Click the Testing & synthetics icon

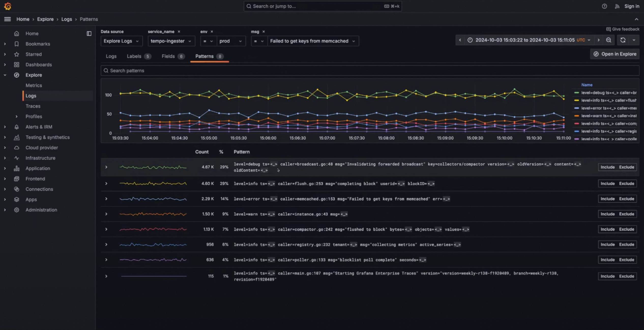pyautogui.click(x=17, y=137)
